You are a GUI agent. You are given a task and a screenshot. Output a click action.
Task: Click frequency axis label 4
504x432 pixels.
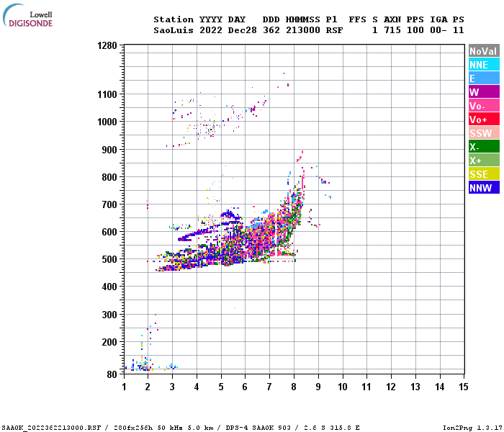coord(197,387)
